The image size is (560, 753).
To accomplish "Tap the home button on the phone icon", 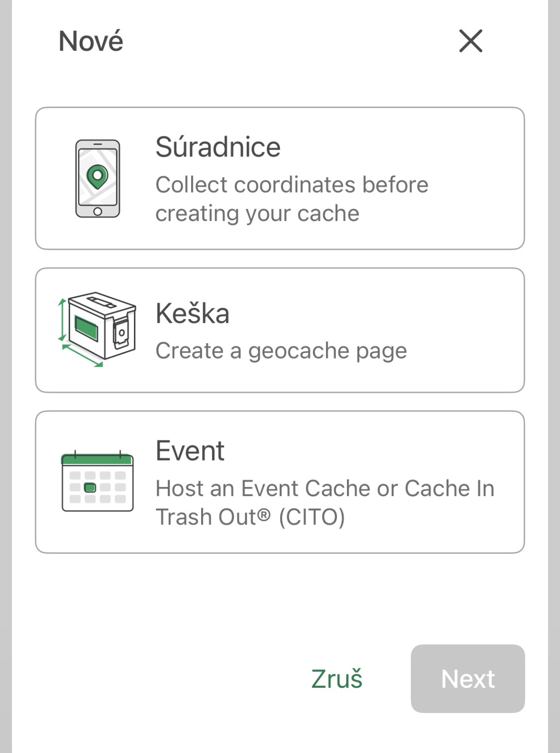I will click(x=98, y=212).
